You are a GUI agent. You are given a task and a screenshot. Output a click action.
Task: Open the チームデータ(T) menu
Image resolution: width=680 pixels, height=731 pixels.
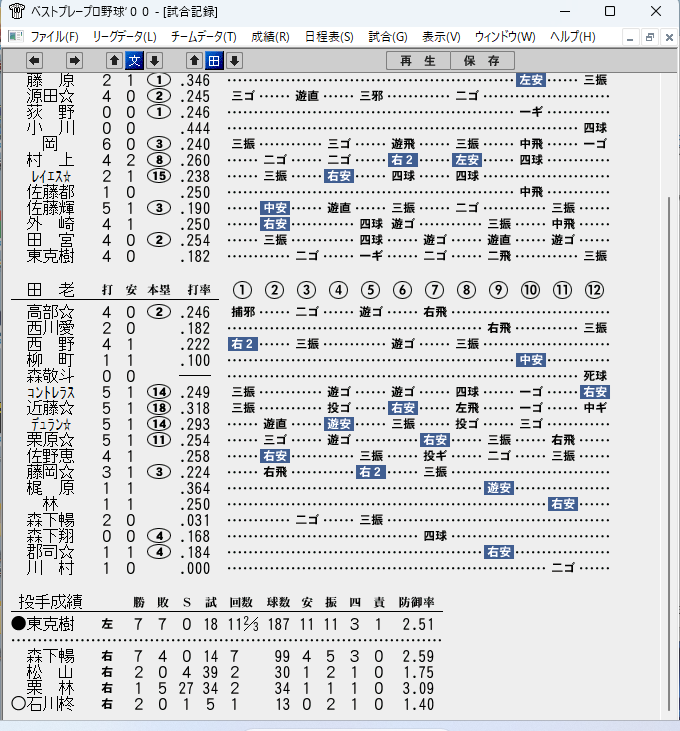click(204, 37)
